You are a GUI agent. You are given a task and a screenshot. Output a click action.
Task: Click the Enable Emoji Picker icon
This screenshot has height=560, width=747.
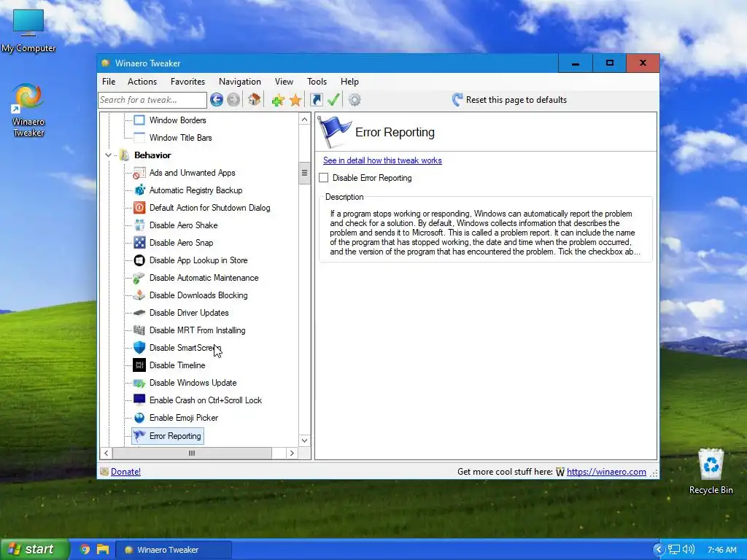pos(139,418)
